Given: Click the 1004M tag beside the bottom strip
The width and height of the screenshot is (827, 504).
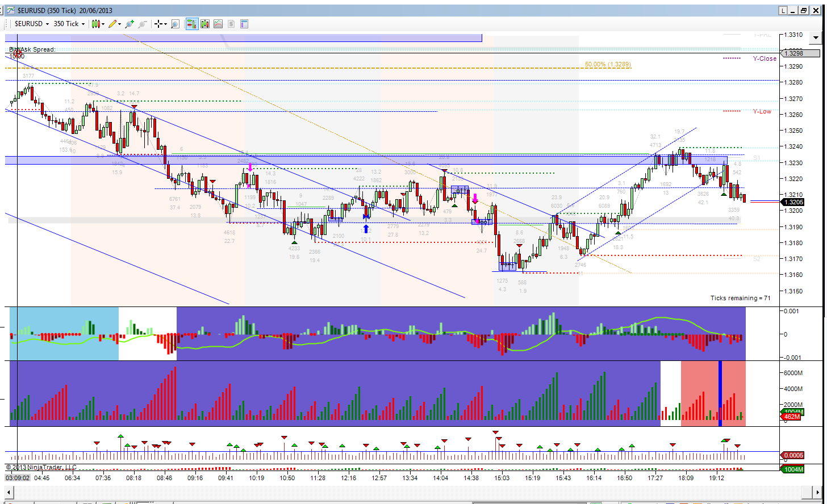Looking at the screenshot, I should [792, 469].
